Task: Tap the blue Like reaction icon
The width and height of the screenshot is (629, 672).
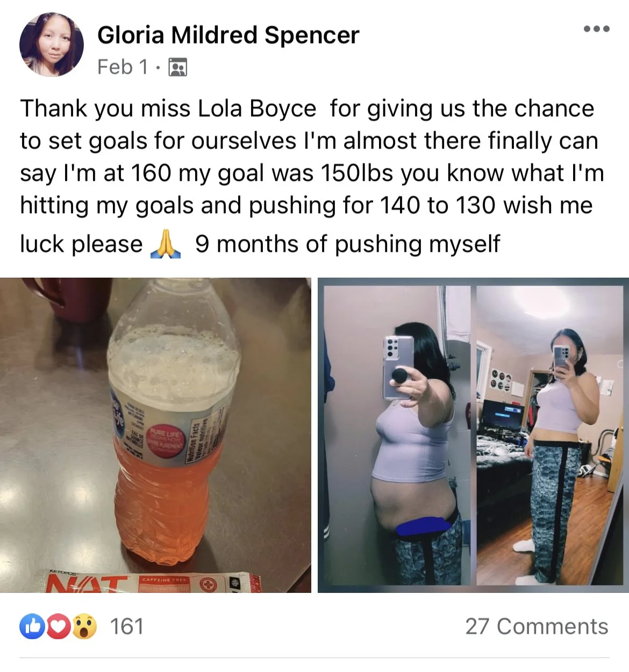Action: click(32, 626)
